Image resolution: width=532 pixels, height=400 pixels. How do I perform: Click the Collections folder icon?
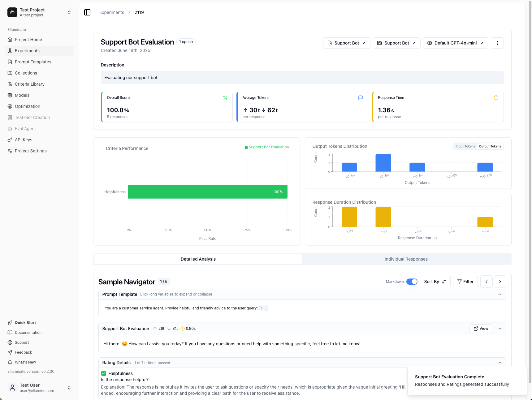pos(10,73)
